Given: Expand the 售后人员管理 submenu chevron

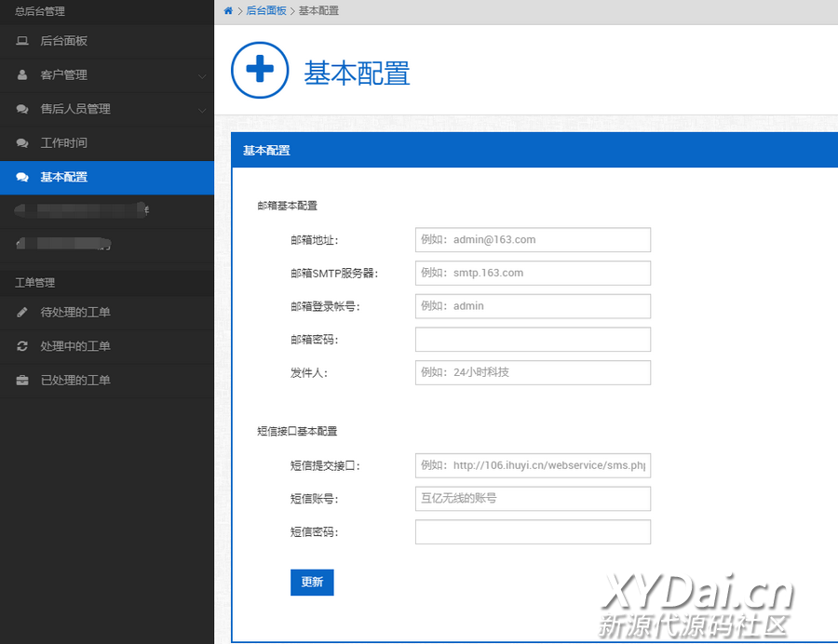Looking at the screenshot, I should tap(202, 110).
